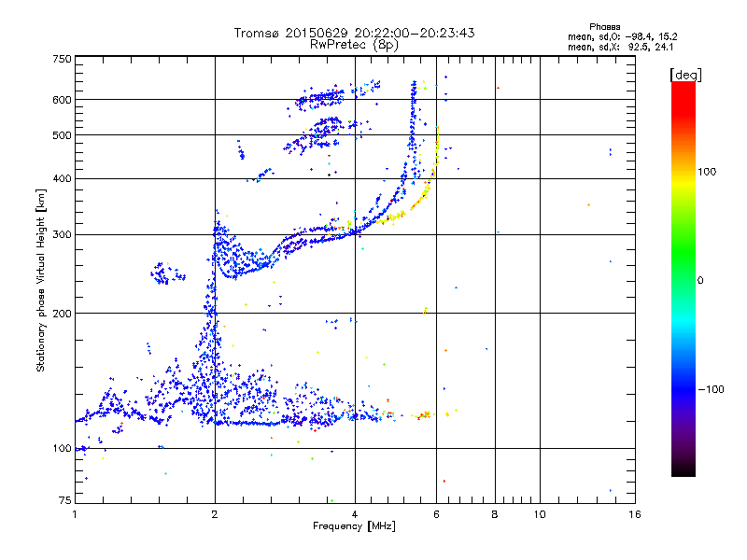The width and height of the screenshot is (747, 560).
Task: Click the y-axis tick label '600'
Action: coord(62,100)
